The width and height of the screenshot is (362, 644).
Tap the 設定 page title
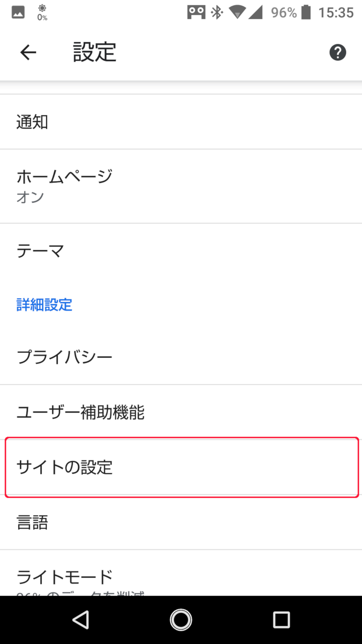pos(95,53)
